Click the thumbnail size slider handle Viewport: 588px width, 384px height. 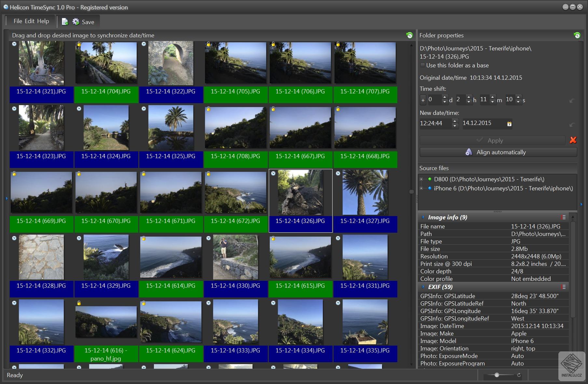point(497,375)
